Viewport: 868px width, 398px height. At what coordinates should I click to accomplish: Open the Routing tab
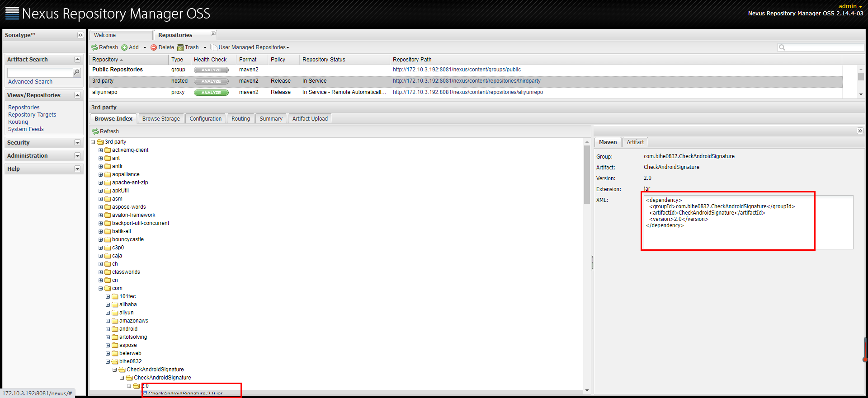click(x=241, y=119)
